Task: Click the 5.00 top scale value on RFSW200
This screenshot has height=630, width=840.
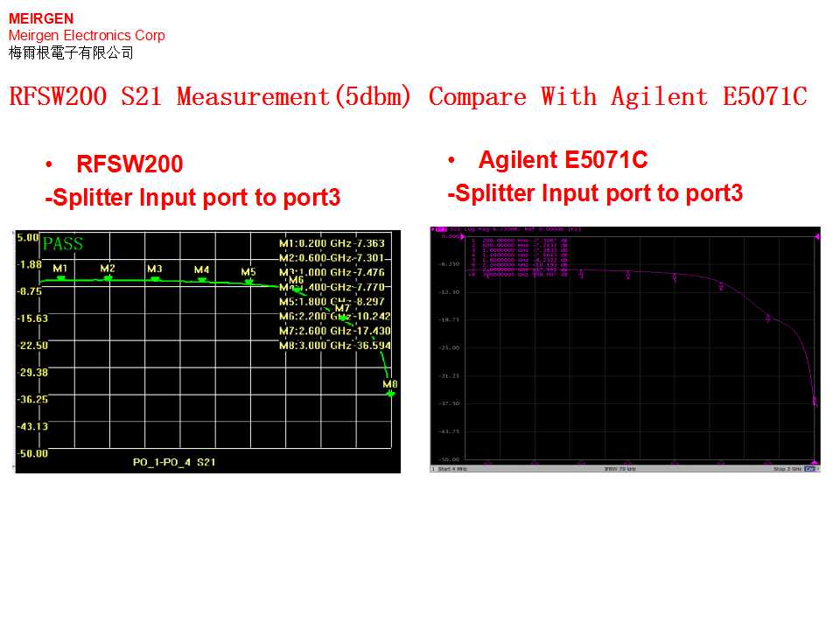Action: pos(27,237)
